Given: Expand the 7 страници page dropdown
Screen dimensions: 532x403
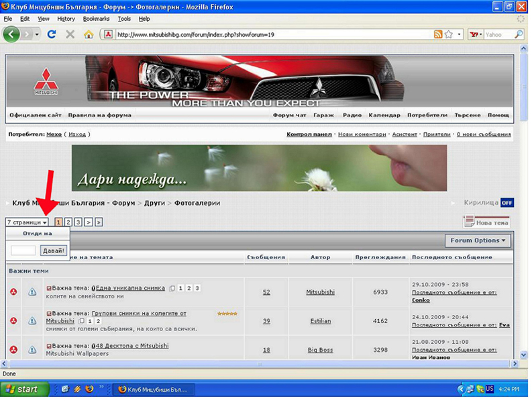Looking at the screenshot, I should click(27, 222).
